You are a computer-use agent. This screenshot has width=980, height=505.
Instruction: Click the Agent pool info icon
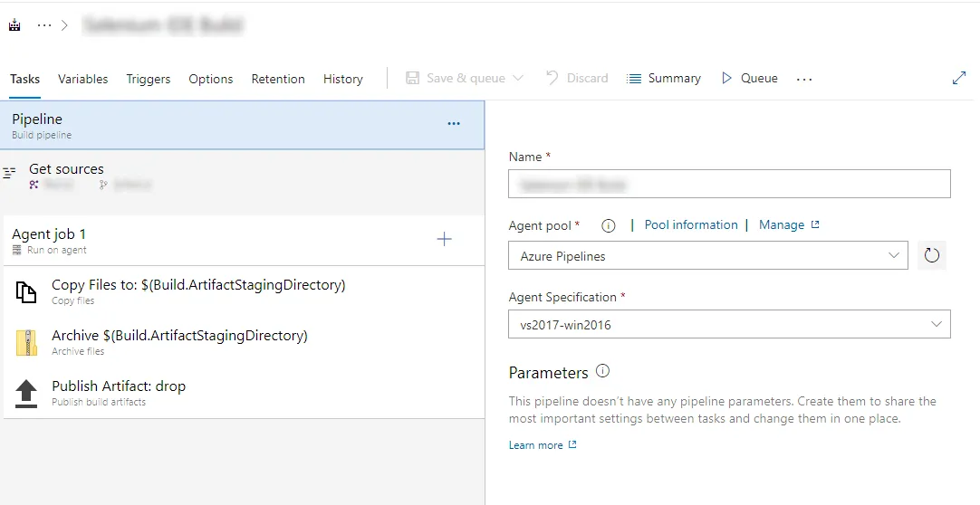[609, 225]
